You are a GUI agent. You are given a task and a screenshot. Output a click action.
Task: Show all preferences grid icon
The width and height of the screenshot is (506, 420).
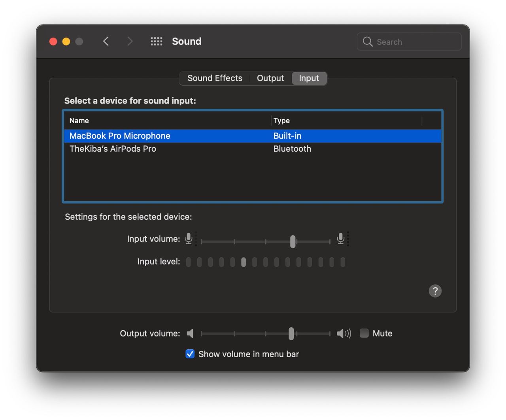[157, 41]
